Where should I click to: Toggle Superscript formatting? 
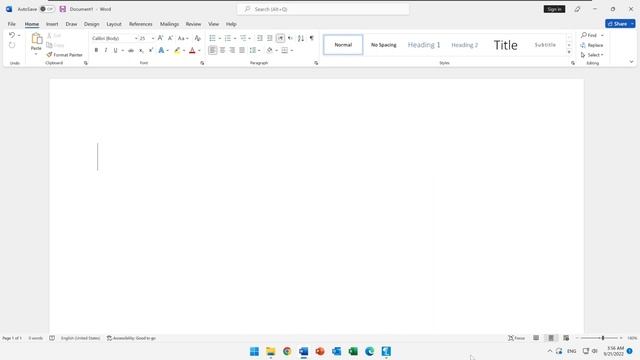(x=151, y=50)
